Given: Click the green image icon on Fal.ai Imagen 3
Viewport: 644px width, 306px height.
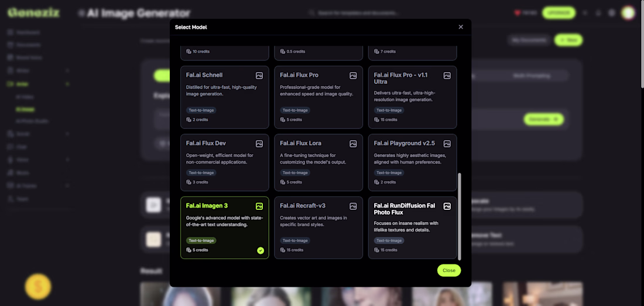Looking at the screenshot, I should click(x=259, y=206).
